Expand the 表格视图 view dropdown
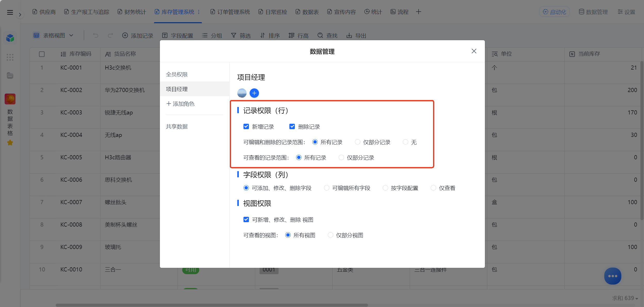 pyautogui.click(x=53, y=35)
